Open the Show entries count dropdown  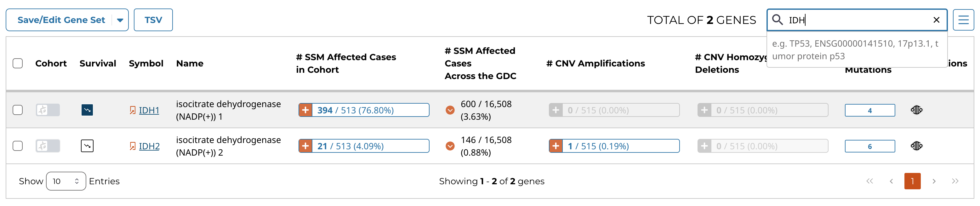[x=66, y=181]
